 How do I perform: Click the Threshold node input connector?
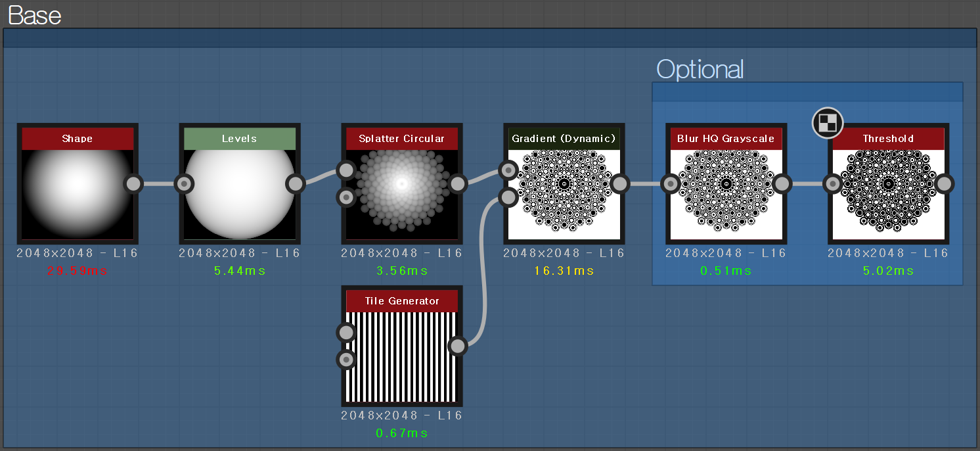pos(833,184)
